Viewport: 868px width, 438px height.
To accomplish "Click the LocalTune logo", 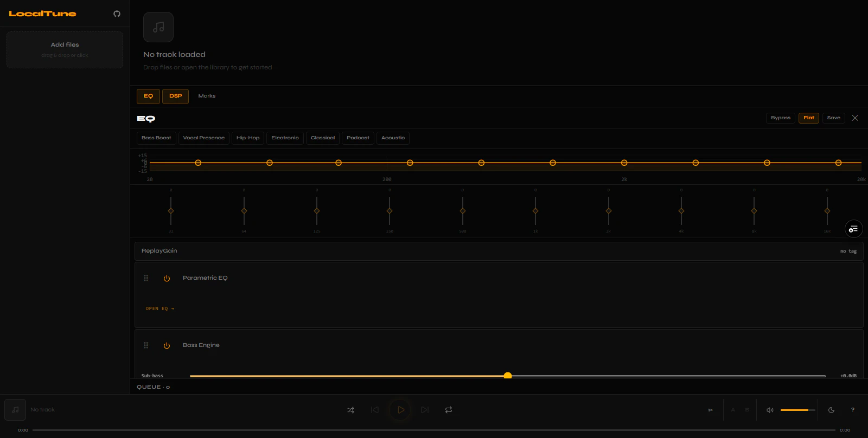I will tap(42, 14).
